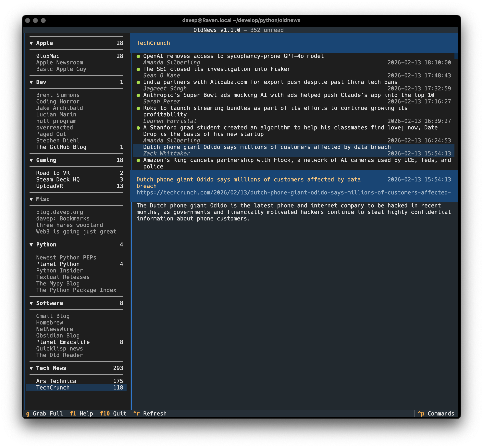Click the unread marker on the Roku streaming bundles article
Screen dimensions: 483x448
138,108
